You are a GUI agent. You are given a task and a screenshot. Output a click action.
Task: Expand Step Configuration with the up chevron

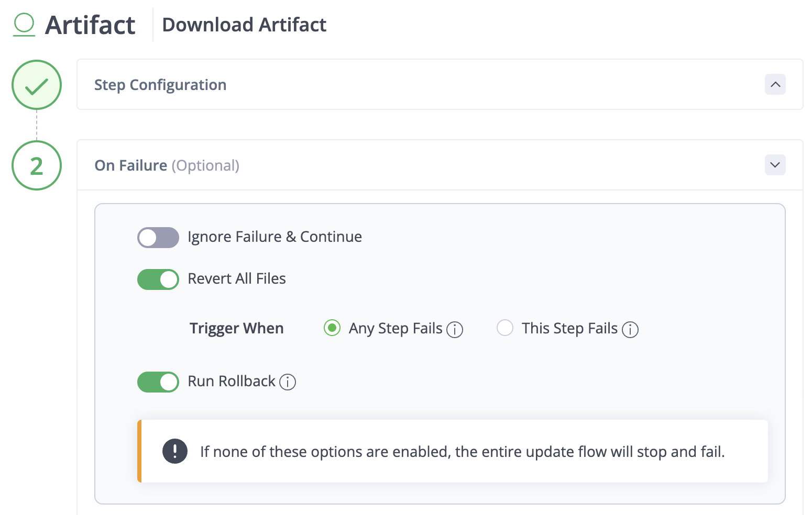[x=775, y=84]
